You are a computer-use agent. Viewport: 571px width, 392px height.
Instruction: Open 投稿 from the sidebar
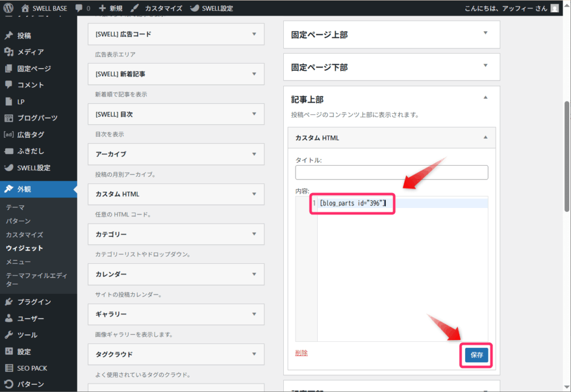click(x=24, y=36)
